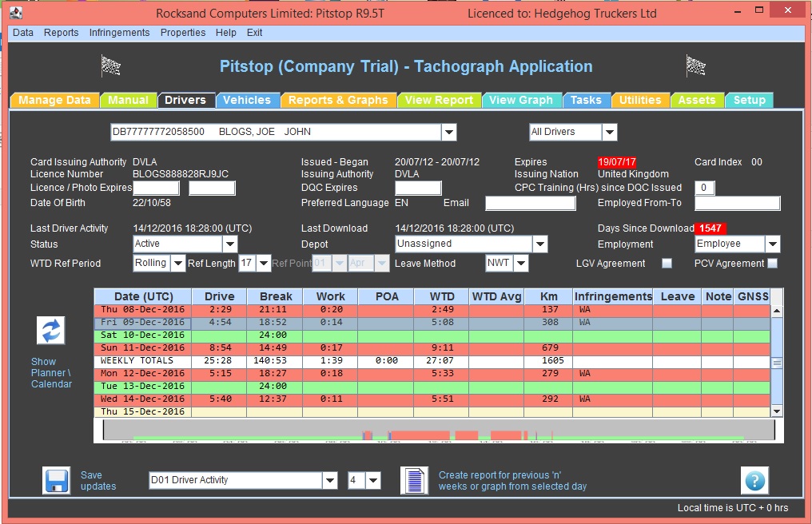Select the Thu 08-Dec-2016 row

point(432,310)
